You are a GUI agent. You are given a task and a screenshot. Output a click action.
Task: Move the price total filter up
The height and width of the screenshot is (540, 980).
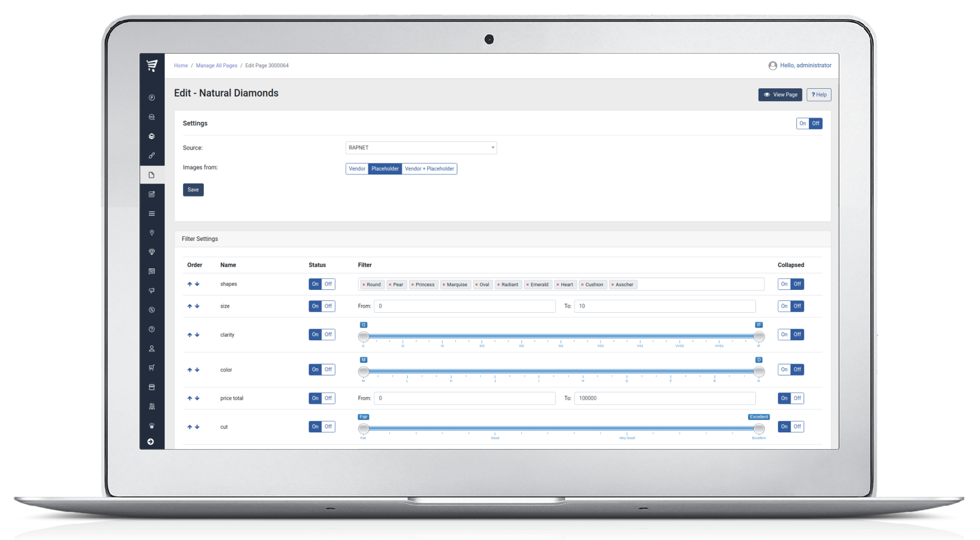[x=189, y=398]
